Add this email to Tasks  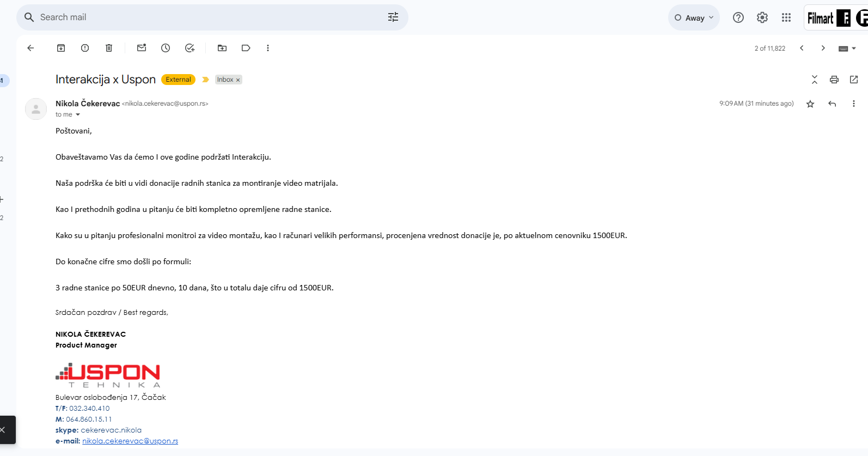(190, 48)
